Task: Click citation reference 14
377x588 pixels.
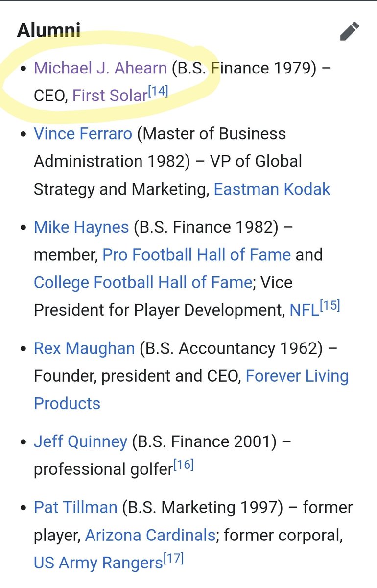Action: click(158, 91)
